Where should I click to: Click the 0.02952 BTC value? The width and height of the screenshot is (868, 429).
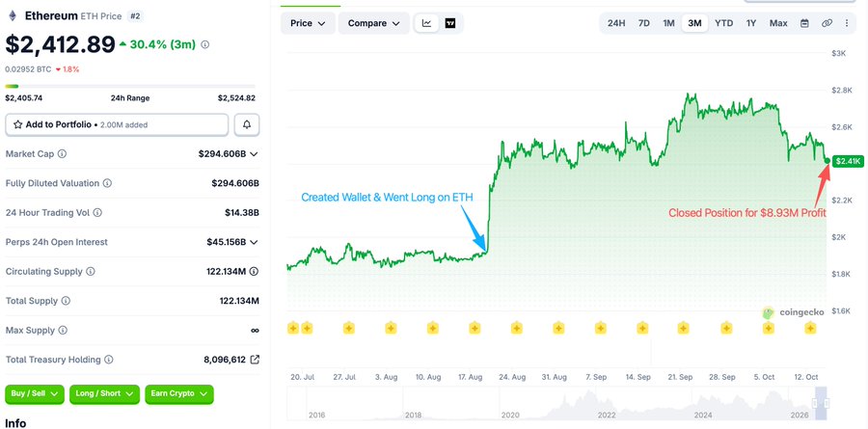[x=28, y=69]
